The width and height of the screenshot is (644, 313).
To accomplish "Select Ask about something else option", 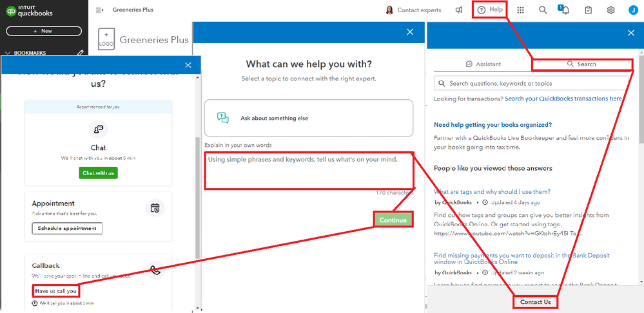I will tap(309, 118).
